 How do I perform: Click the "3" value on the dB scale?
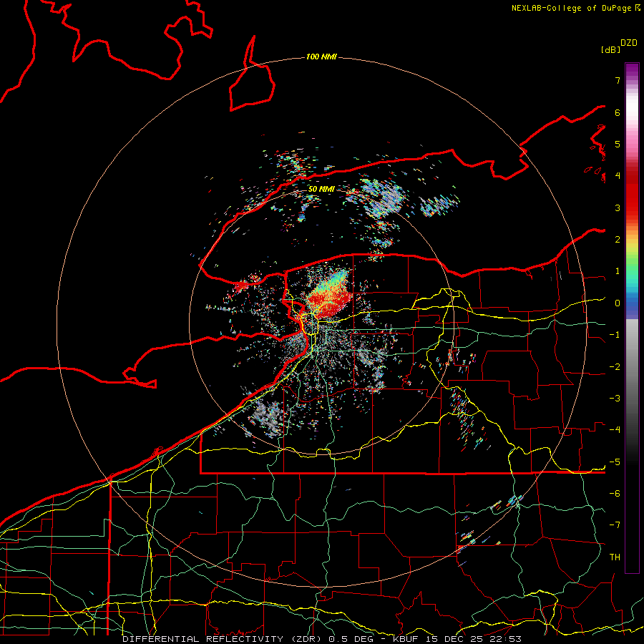pos(618,208)
